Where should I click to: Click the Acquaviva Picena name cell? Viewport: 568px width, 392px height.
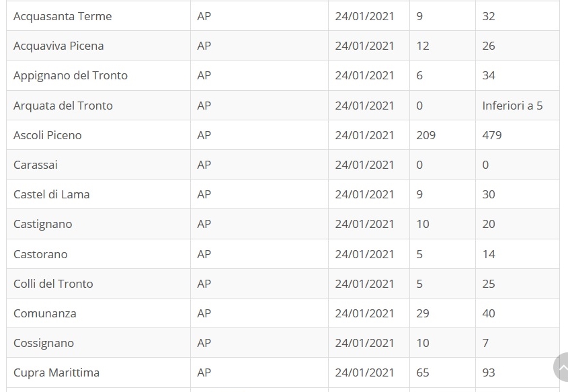coord(99,46)
